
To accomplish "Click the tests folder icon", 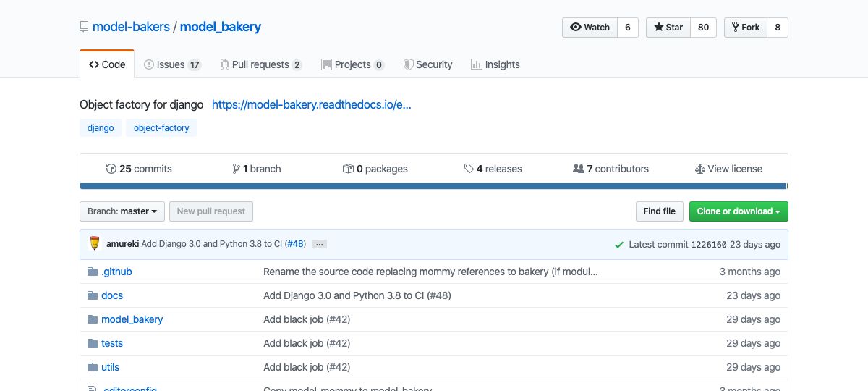I will (92, 343).
